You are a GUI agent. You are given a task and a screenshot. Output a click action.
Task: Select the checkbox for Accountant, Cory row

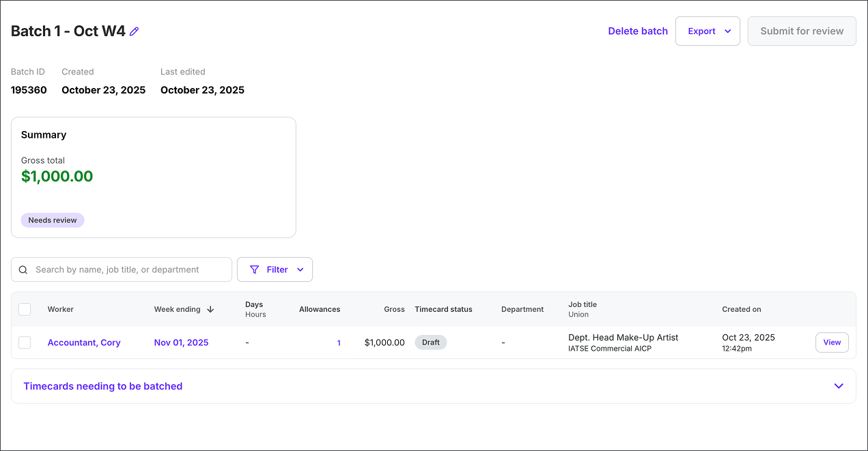(25, 343)
